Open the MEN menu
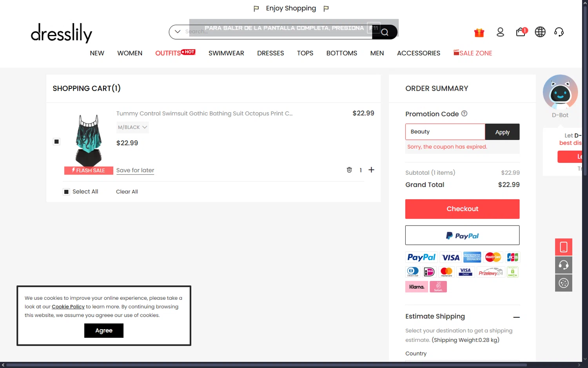 (377, 53)
